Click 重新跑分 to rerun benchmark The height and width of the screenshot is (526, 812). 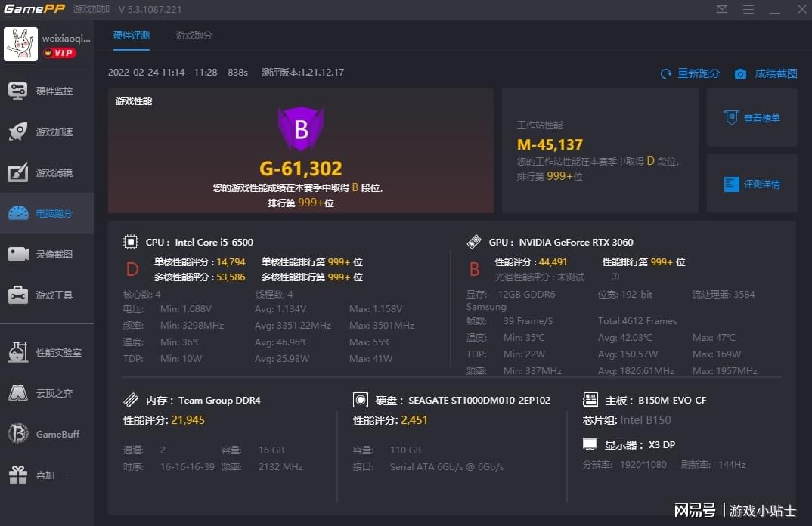pyautogui.click(x=699, y=73)
